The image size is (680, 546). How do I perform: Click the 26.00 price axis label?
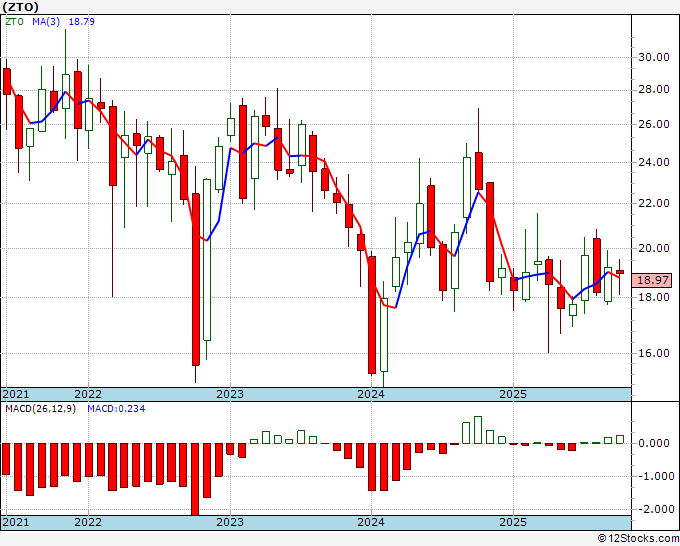[653, 124]
